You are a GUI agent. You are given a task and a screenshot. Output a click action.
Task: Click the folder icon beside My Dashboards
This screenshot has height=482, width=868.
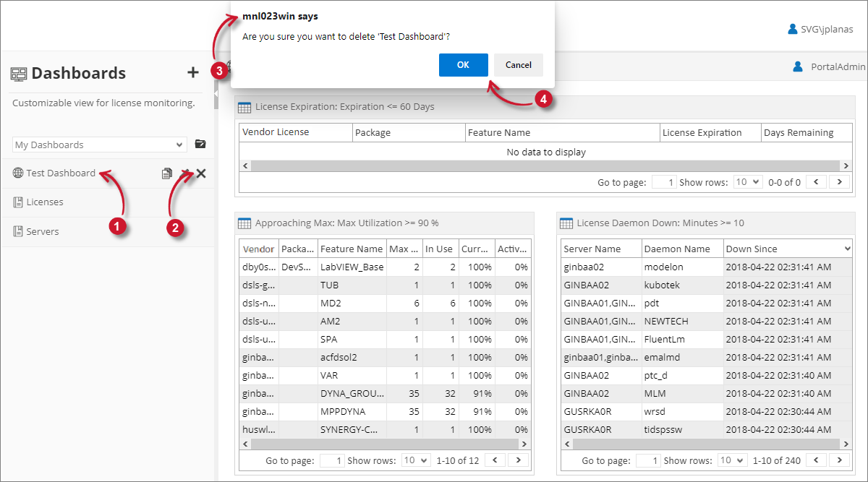coord(200,144)
